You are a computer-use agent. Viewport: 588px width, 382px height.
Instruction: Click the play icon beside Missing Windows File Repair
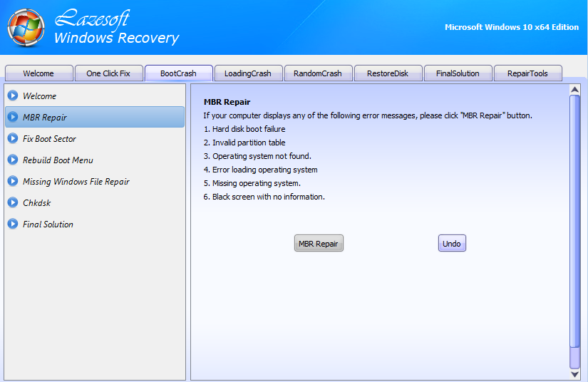(x=13, y=181)
